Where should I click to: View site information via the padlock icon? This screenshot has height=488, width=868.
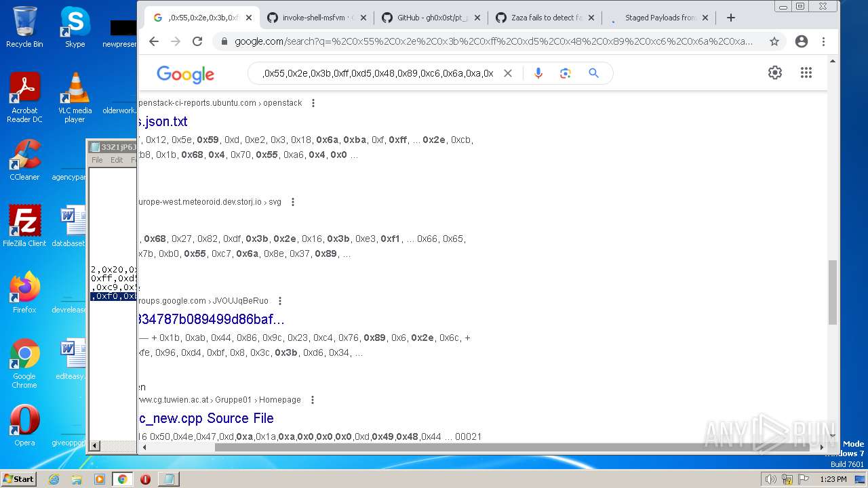tap(224, 41)
